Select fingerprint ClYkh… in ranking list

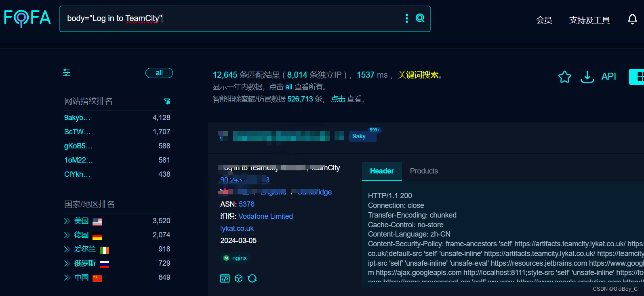tap(77, 174)
